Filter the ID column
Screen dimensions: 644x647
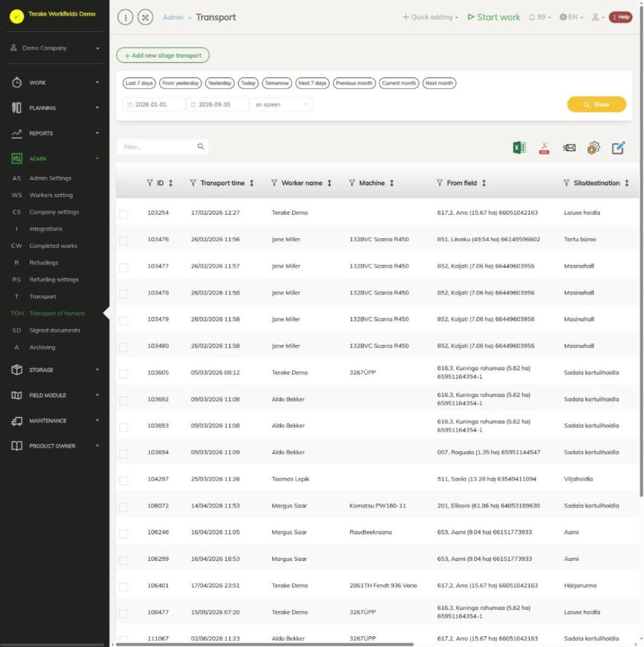(x=150, y=183)
